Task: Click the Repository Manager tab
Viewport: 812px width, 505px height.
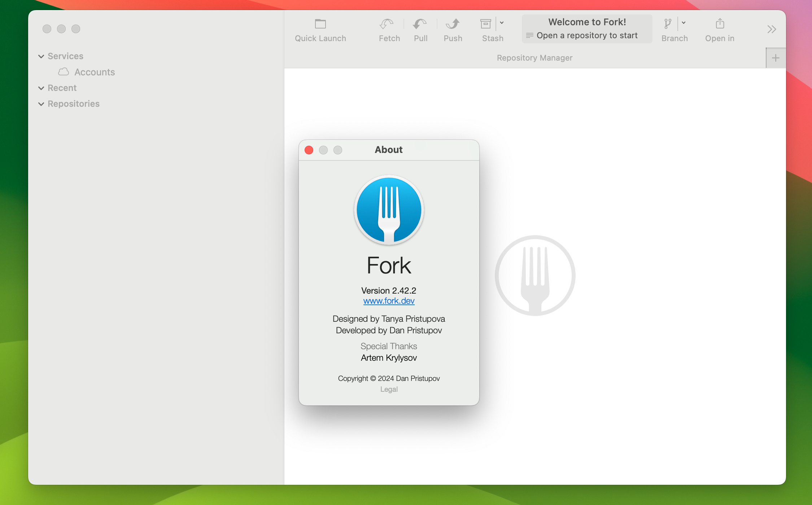Action: pyautogui.click(x=534, y=57)
